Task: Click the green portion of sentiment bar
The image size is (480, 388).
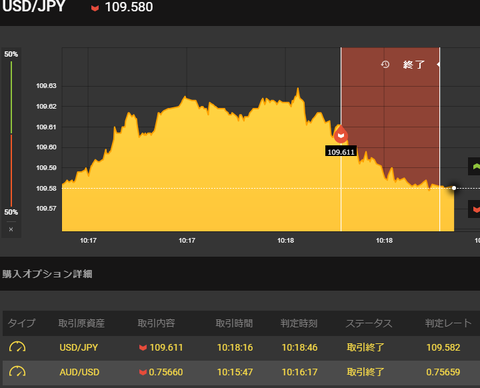Action: pos(11,97)
